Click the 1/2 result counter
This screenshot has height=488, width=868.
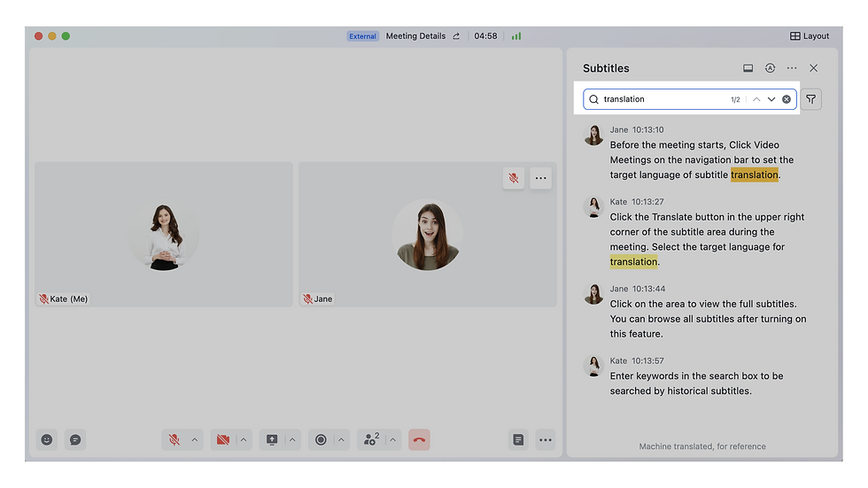click(x=735, y=99)
